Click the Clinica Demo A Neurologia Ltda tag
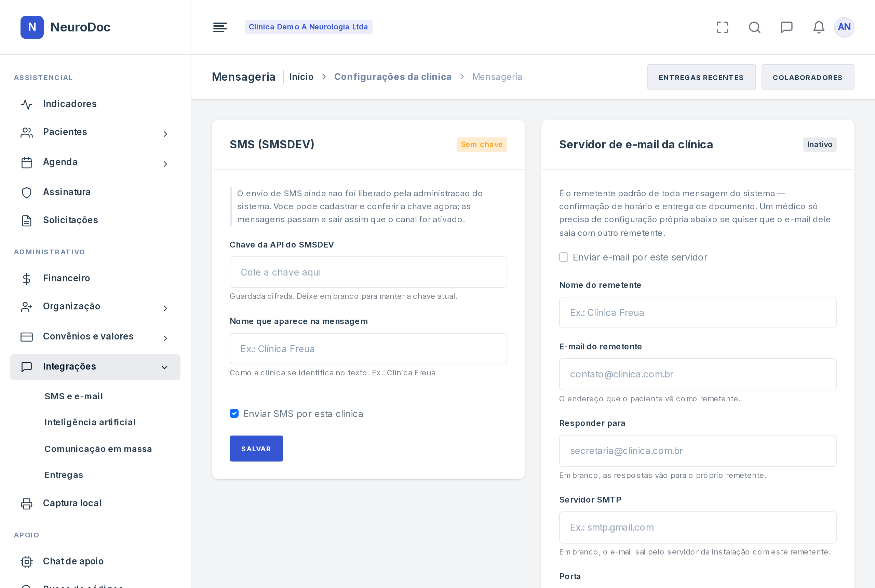 [x=308, y=27]
